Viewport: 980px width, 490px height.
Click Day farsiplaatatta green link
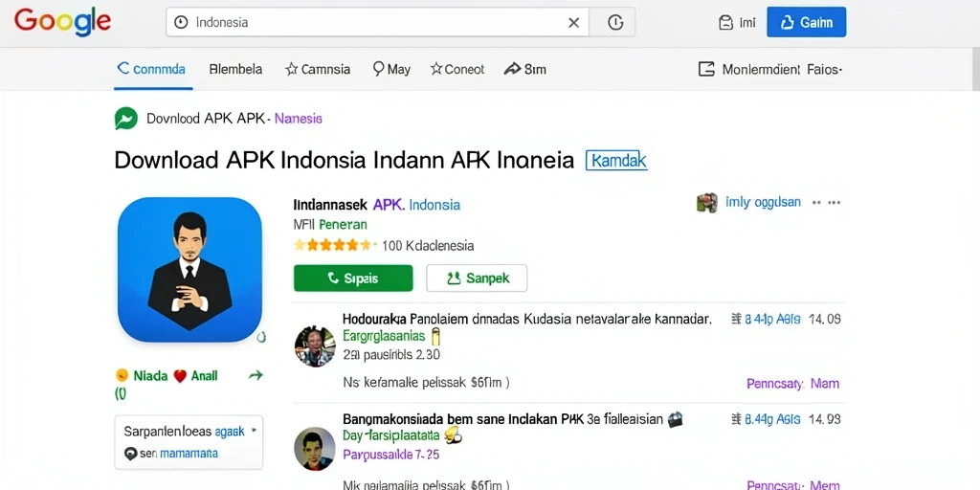coord(390,435)
